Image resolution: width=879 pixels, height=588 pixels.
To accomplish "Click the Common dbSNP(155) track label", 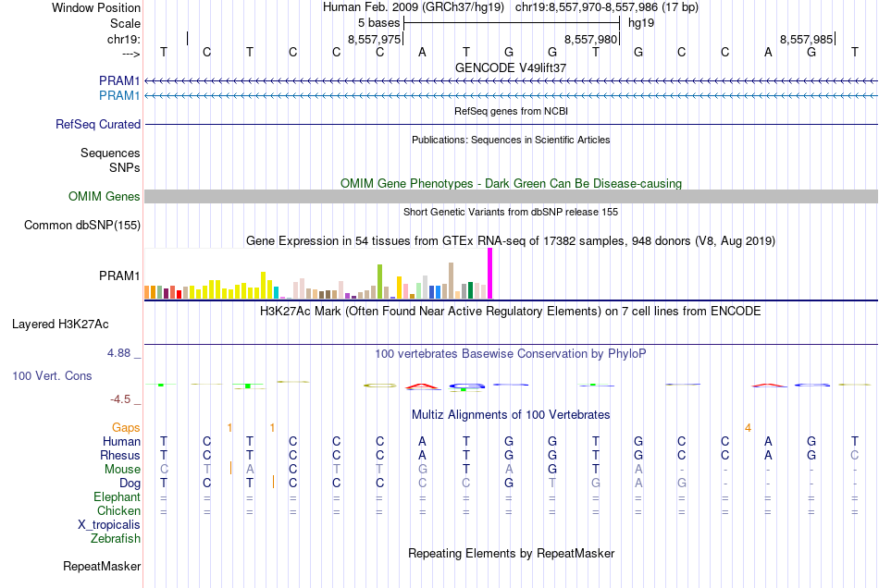I will coord(81,225).
